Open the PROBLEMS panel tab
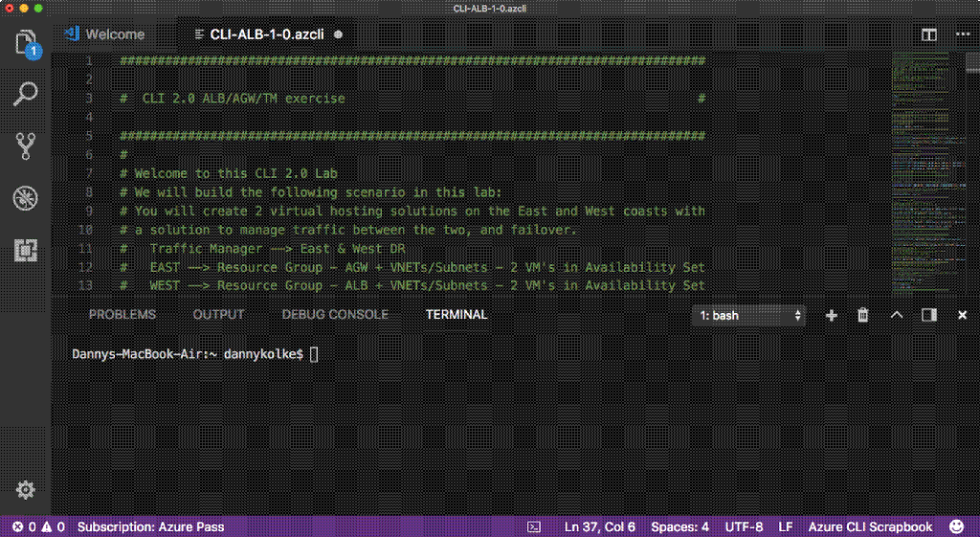980x537 pixels. point(122,315)
